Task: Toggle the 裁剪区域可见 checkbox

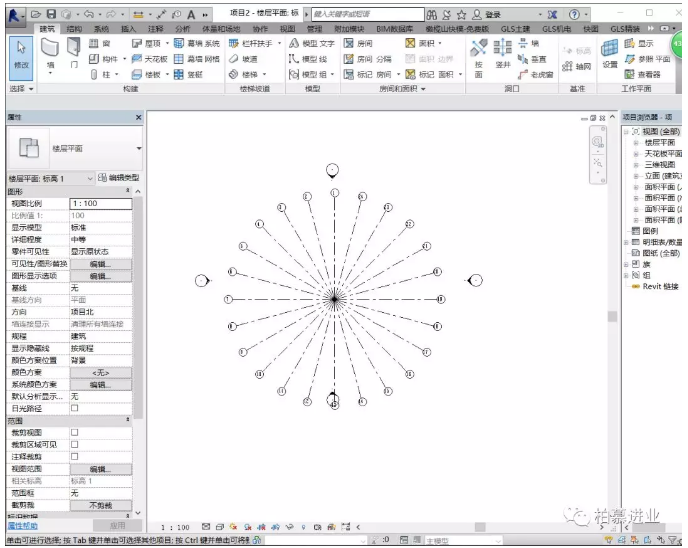Action: [x=75, y=444]
